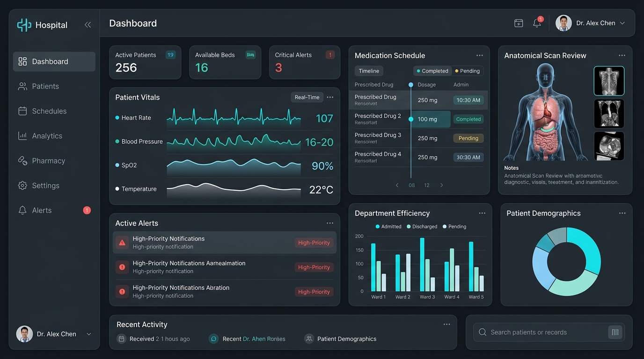
Task: Toggle the Admitted legend in Department Efficiency
Action: (388, 227)
